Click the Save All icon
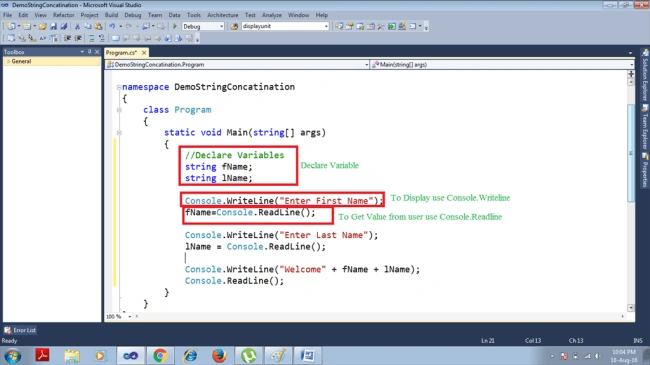 click(x=63, y=26)
